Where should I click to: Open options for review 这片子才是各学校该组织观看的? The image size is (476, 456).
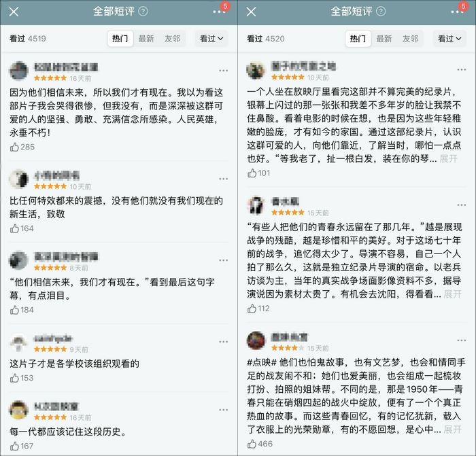pyautogui.click(x=224, y=342)
